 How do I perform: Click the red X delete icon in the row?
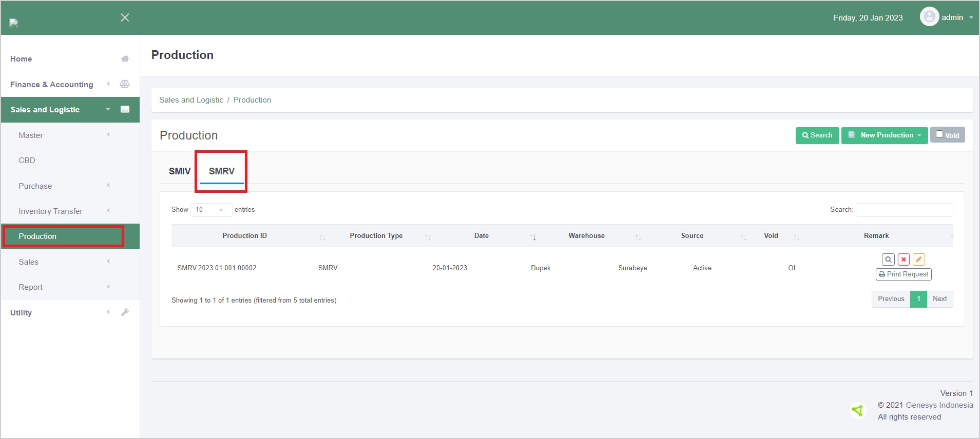coord(904,260)
